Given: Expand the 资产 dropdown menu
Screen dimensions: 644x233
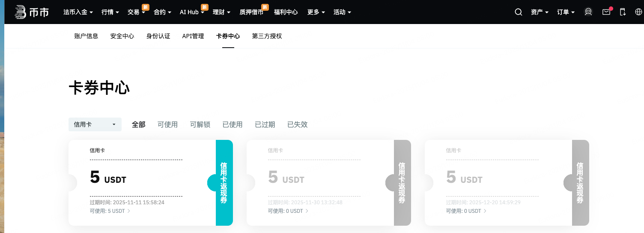Looking at the screenshot, I should [x=540, y=12].
